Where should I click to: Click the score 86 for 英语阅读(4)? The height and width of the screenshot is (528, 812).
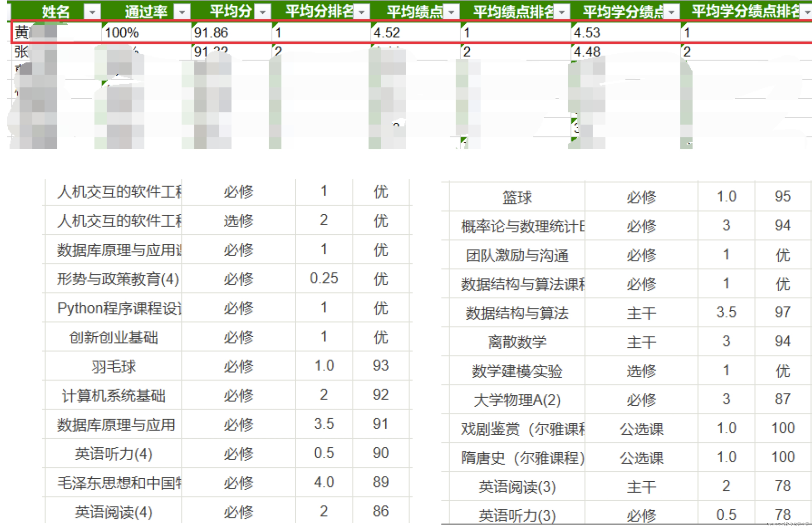click(x=380, y=511)
